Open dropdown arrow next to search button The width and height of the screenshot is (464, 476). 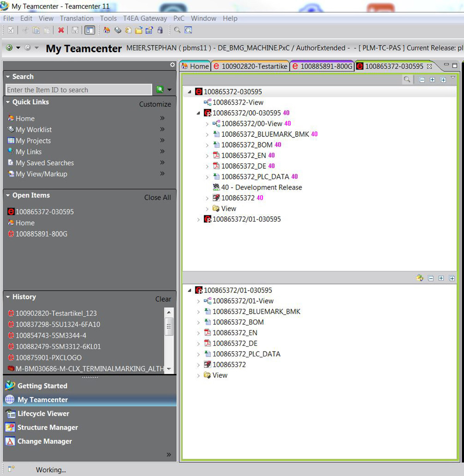pos(169,90)
